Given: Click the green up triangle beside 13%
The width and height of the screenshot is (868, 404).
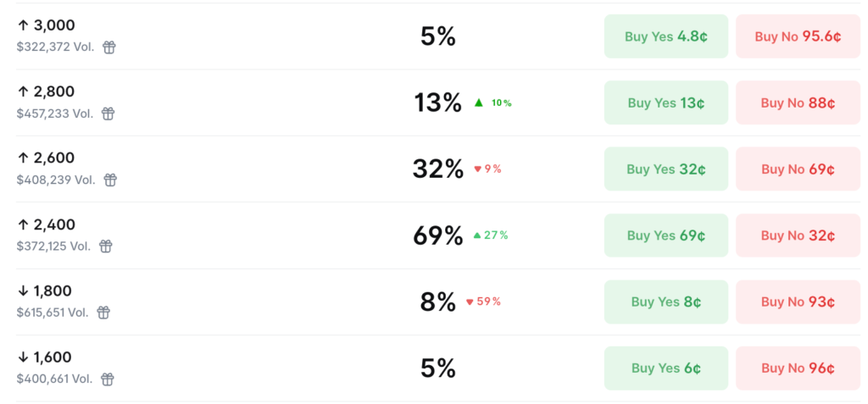Looking at the screenshot, I should point(479,103).
